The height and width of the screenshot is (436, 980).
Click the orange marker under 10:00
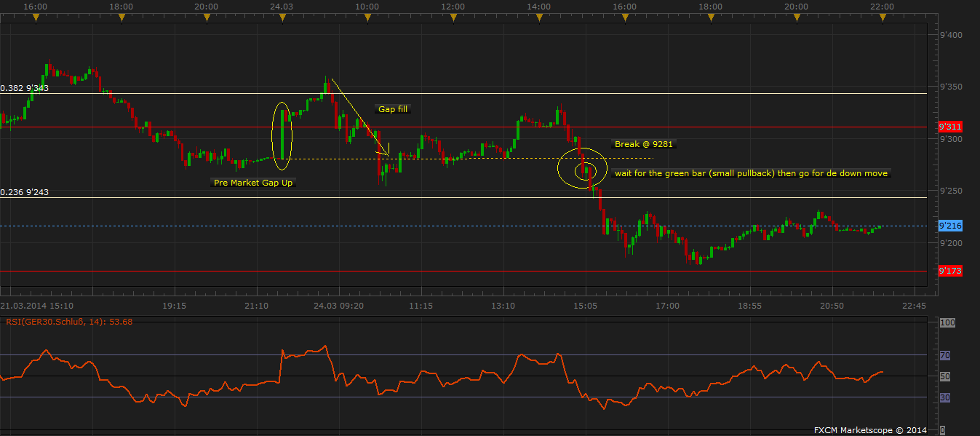pyautogui.click(x=367, y=17)
